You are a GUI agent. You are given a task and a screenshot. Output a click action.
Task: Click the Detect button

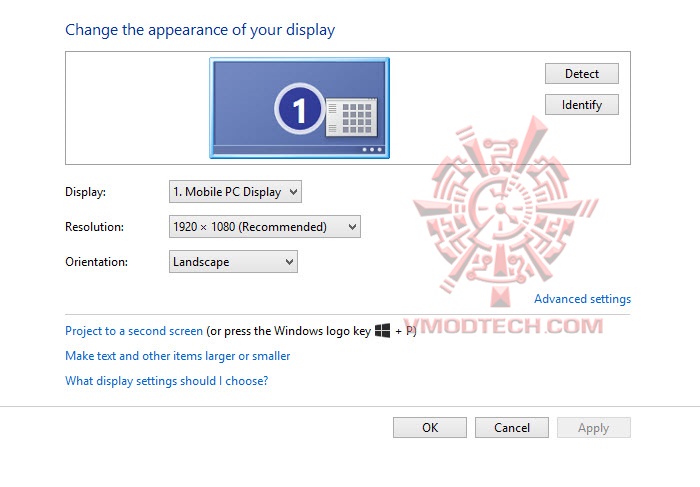coord(582,74)
